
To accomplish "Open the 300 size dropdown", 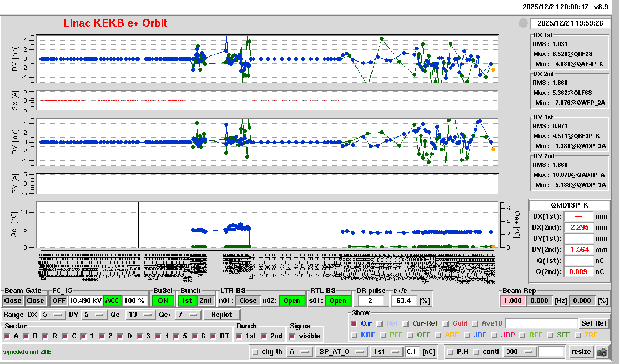I will [x=520, y=352].
